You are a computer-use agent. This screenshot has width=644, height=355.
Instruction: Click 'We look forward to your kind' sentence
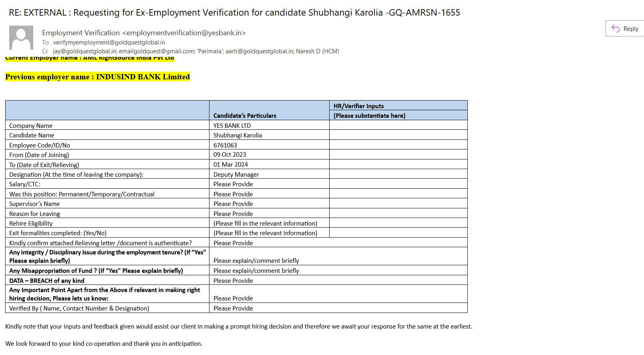pos(104,344)
